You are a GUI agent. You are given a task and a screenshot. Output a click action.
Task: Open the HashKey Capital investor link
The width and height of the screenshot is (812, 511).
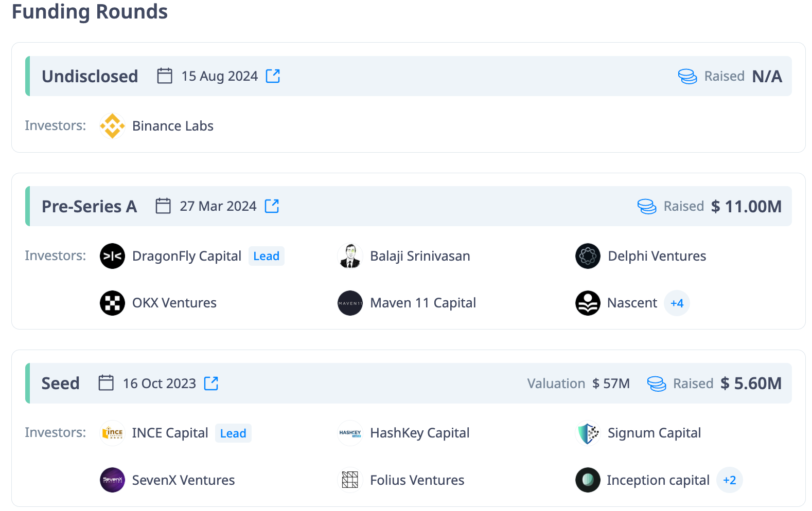pos(420,433)
